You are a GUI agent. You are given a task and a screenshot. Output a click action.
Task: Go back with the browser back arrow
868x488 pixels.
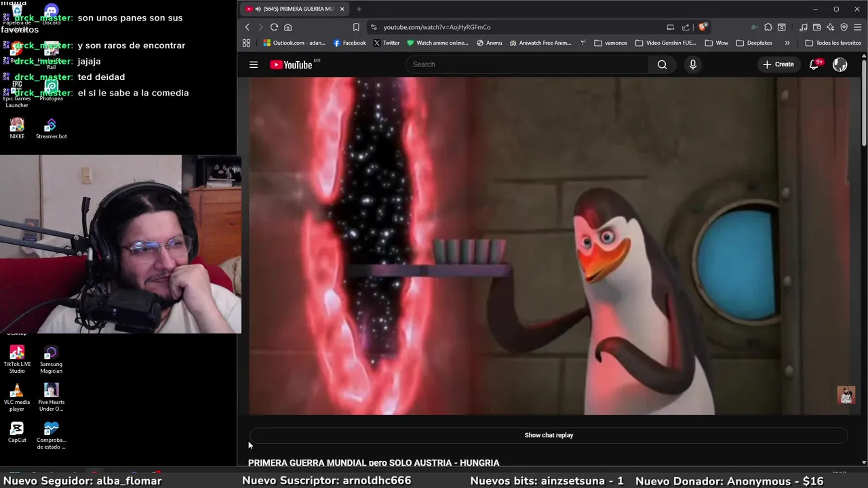coord(248,27)
